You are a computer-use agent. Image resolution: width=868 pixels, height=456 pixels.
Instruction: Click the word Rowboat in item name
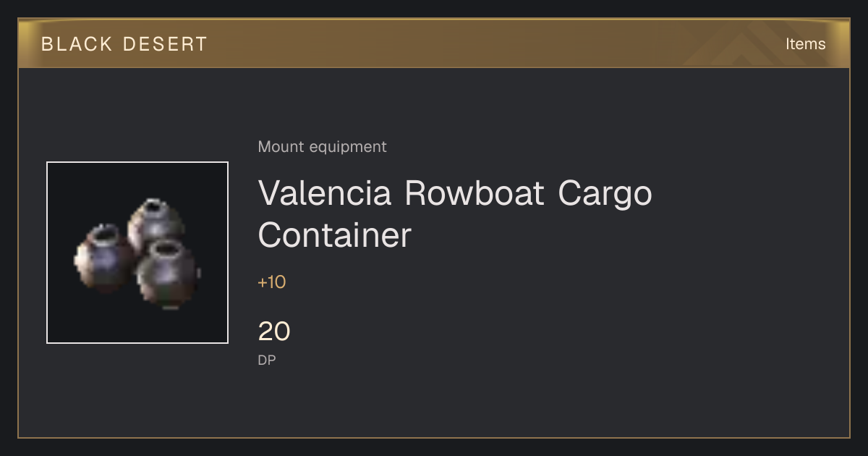click(474, 193)
